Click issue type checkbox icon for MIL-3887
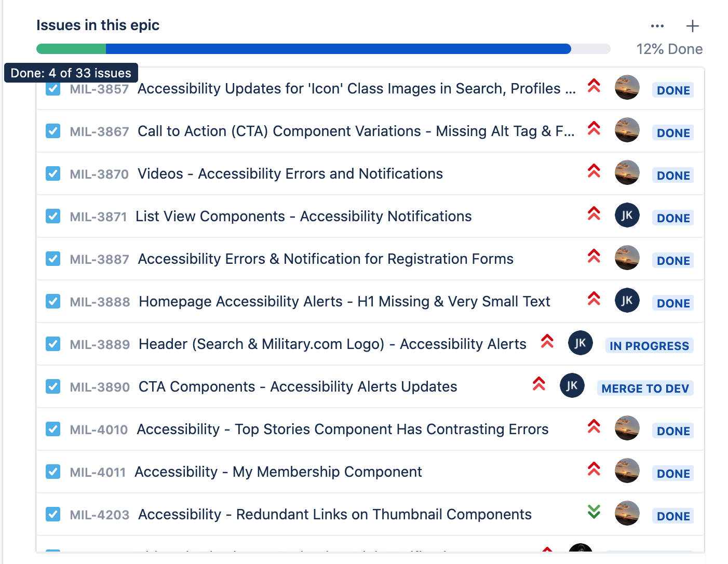Screen dimensions: 728x564 coord(53,259)
